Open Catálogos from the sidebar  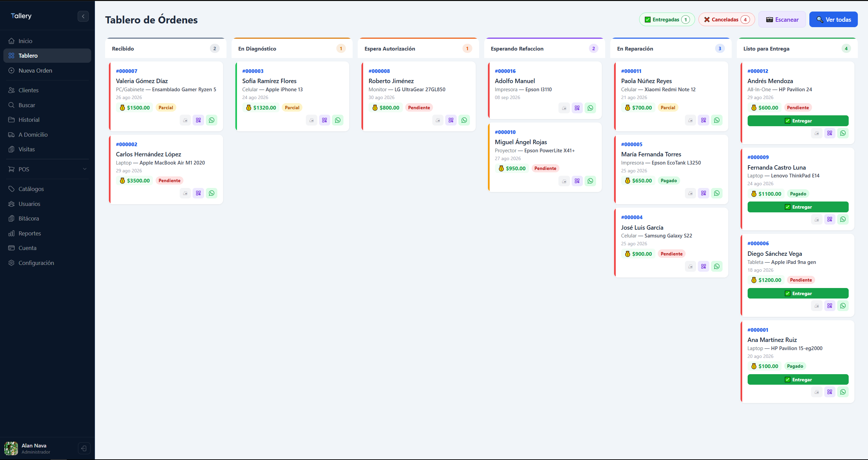(47, 189)
